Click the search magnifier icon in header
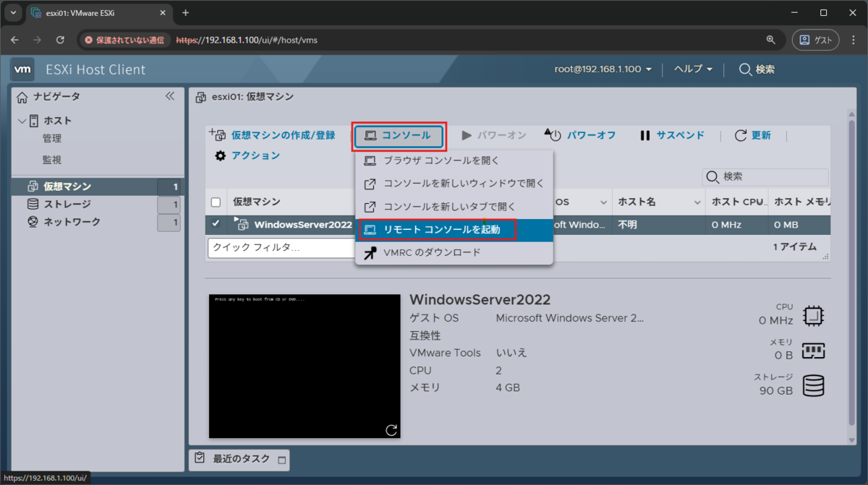 [745, 69]
